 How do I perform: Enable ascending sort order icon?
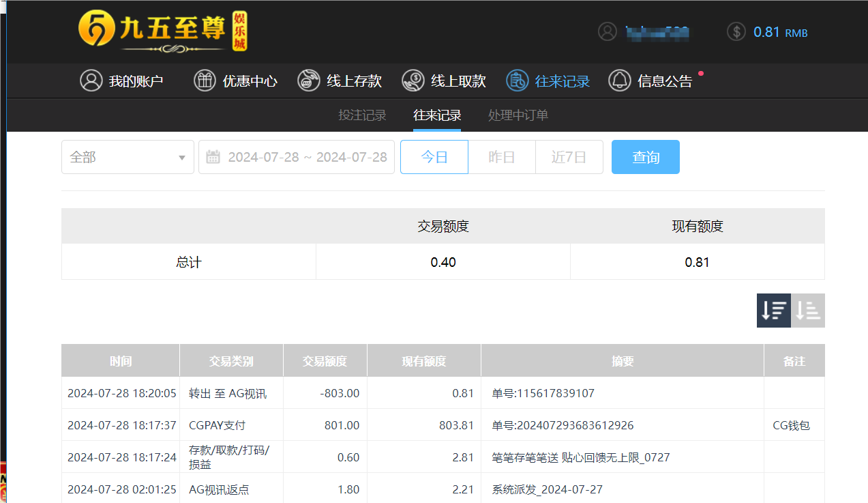point(808,310)
